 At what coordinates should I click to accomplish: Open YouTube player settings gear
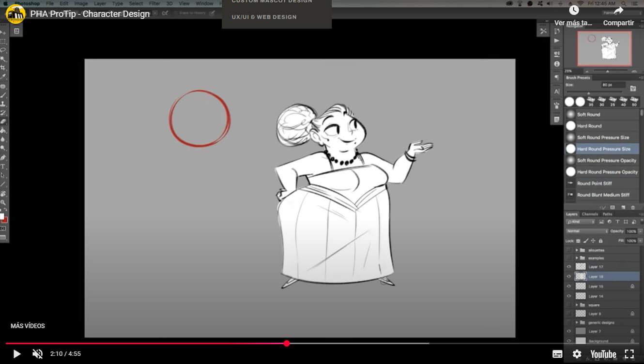pyautogui.click(x=577, y=354)
